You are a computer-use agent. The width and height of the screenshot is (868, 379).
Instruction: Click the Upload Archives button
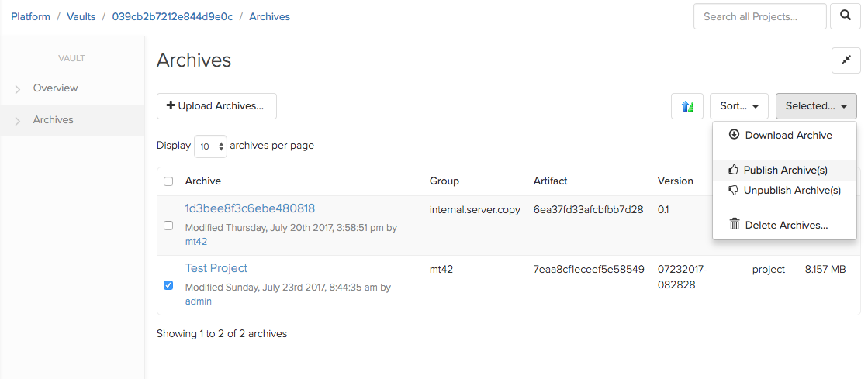click(216, 106)
